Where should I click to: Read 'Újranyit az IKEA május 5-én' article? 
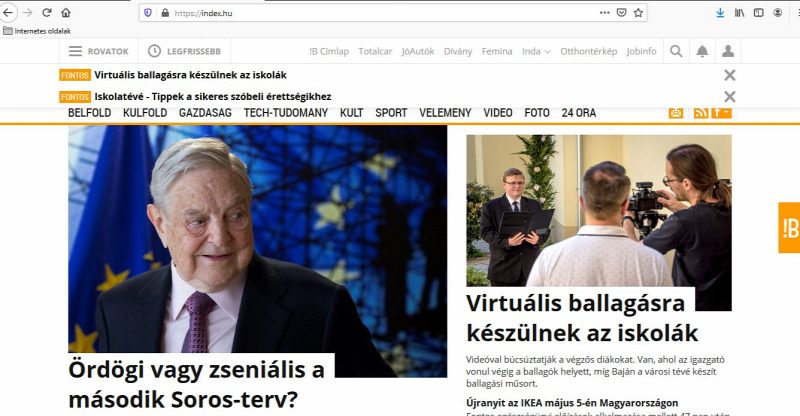(572, 403)
